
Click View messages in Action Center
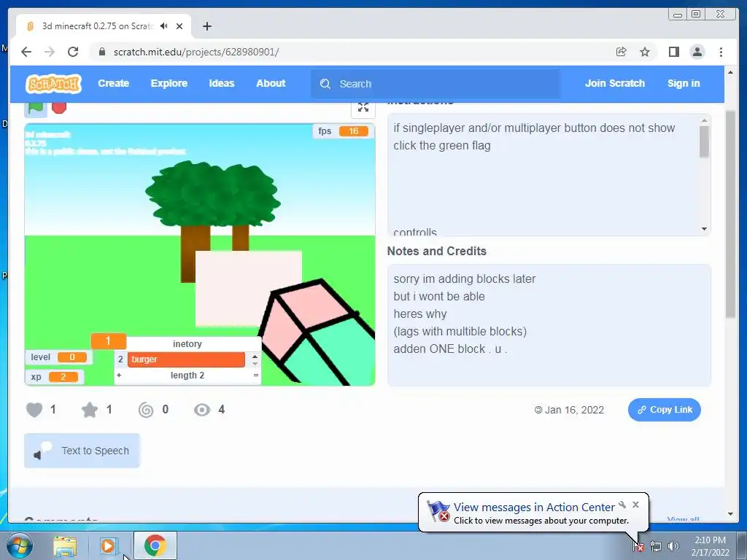click(533, 507)
